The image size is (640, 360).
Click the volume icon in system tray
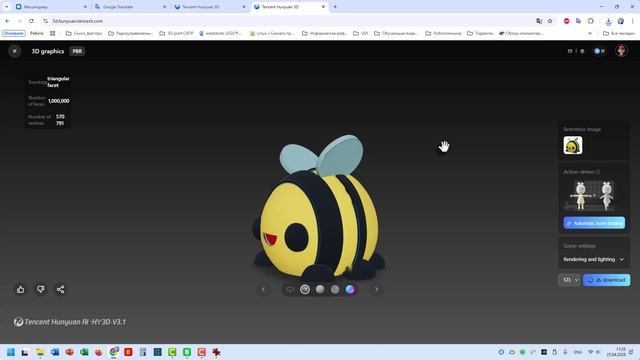tap(598, 352)
